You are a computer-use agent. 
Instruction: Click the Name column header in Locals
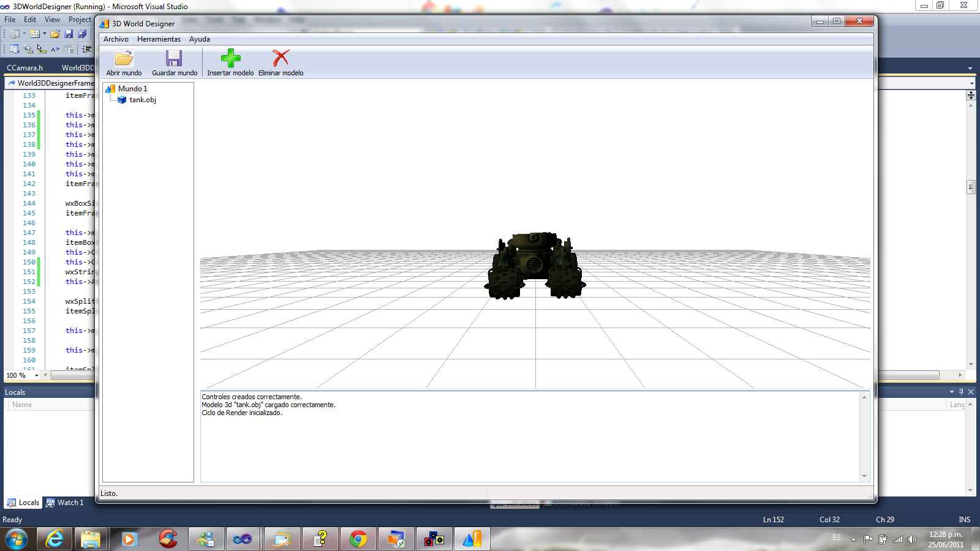coord(22,405)
